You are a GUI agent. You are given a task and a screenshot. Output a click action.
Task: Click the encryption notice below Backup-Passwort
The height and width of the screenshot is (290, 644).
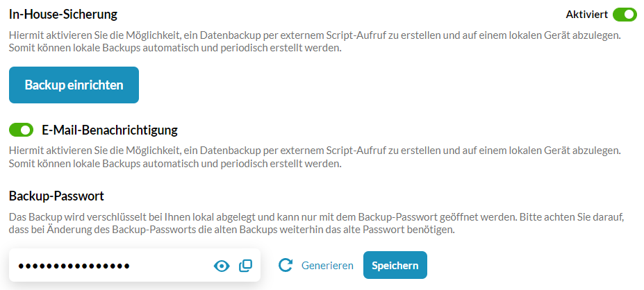click(x=317, y=223)
